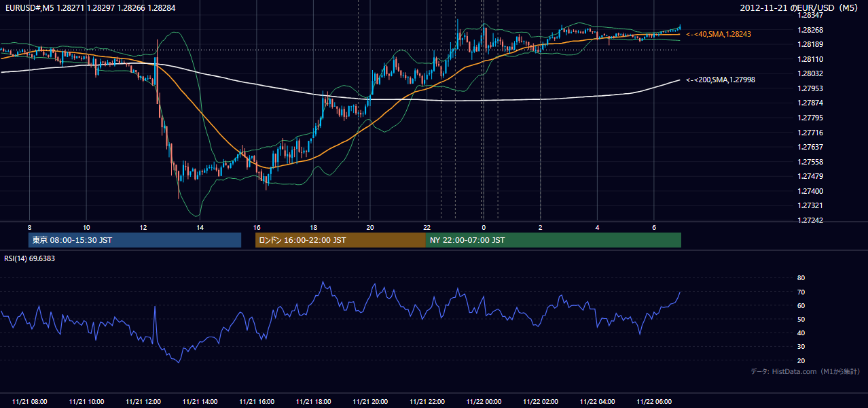The image size is (868, 408).
Task: Click price axis value 1.27637
Action: [810, 147]
